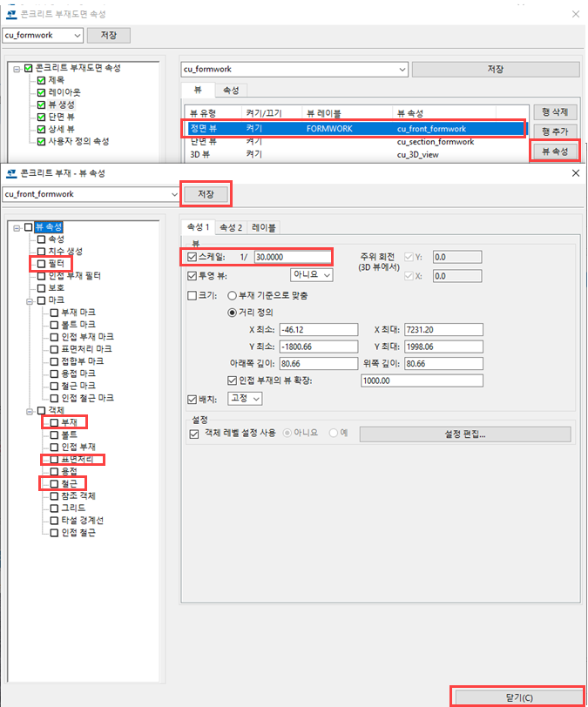This screenshot has height=707, width=588.
Task: Select the 3D 뷰 row
Action: [356, 154]
